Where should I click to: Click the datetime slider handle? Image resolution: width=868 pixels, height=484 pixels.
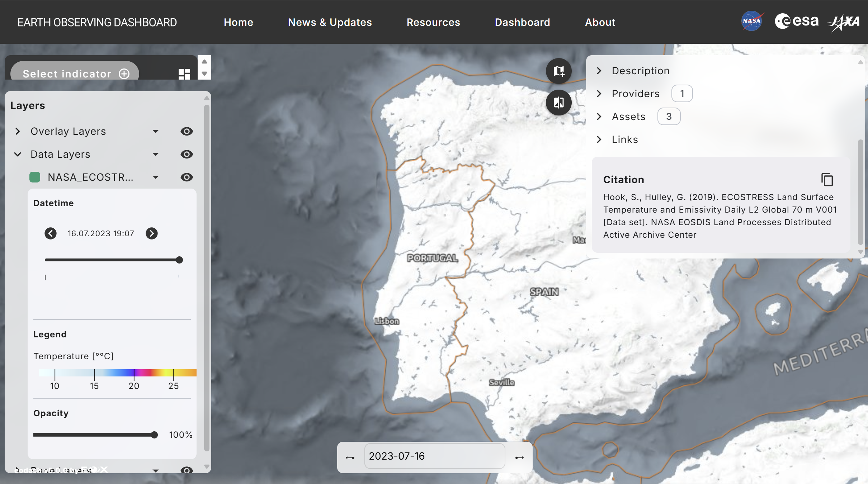[x=179, y=260]
